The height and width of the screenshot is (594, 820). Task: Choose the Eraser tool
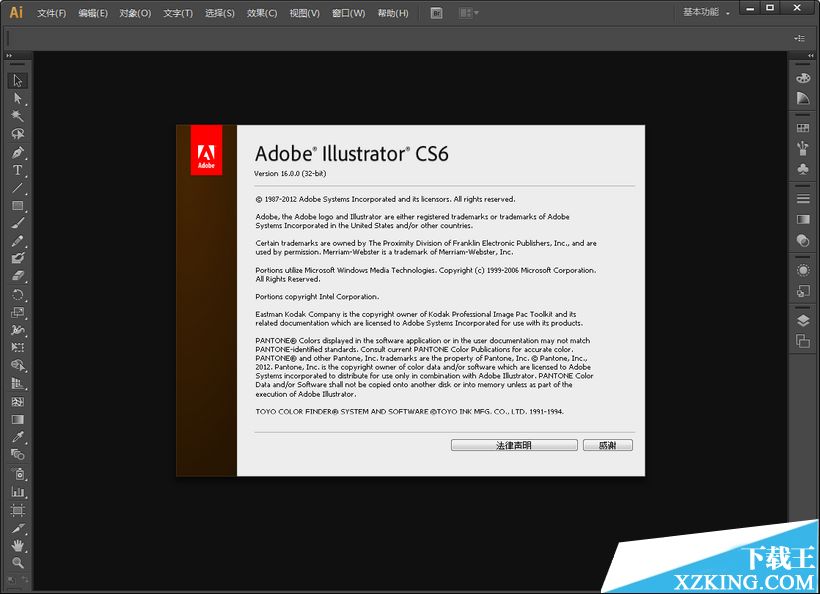pyautogui.click(x=18, y=276)
